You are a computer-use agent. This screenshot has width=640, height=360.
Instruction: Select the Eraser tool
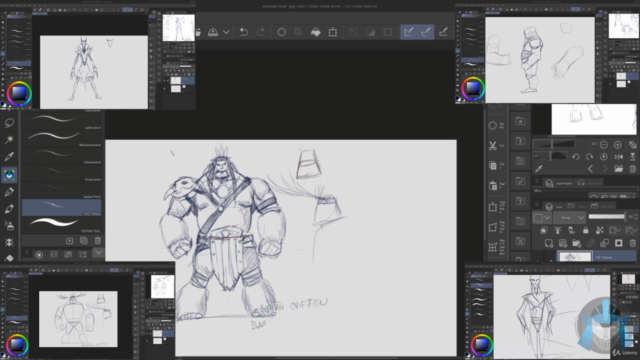9,258
